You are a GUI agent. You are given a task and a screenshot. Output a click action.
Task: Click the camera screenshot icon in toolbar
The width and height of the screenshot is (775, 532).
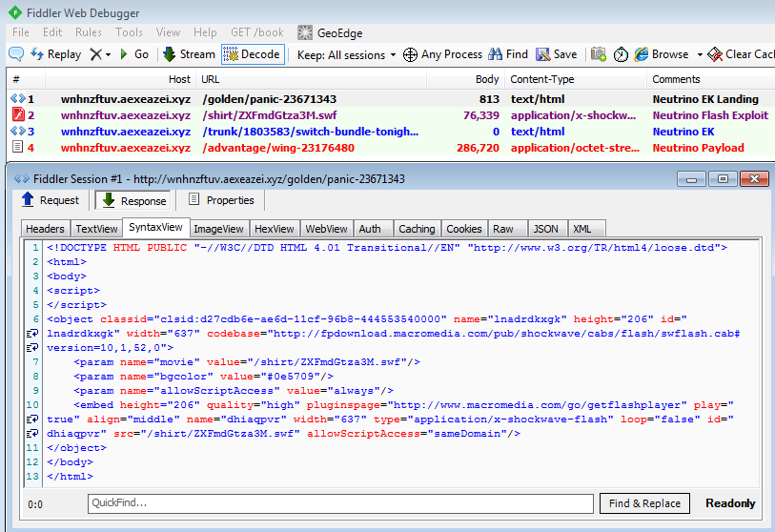point(599,54)
